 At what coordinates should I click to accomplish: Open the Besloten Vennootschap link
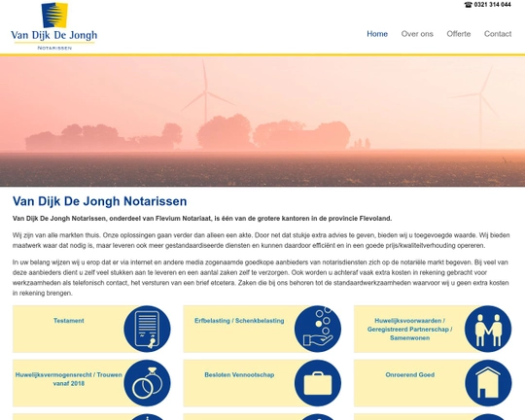coord(239,374)
